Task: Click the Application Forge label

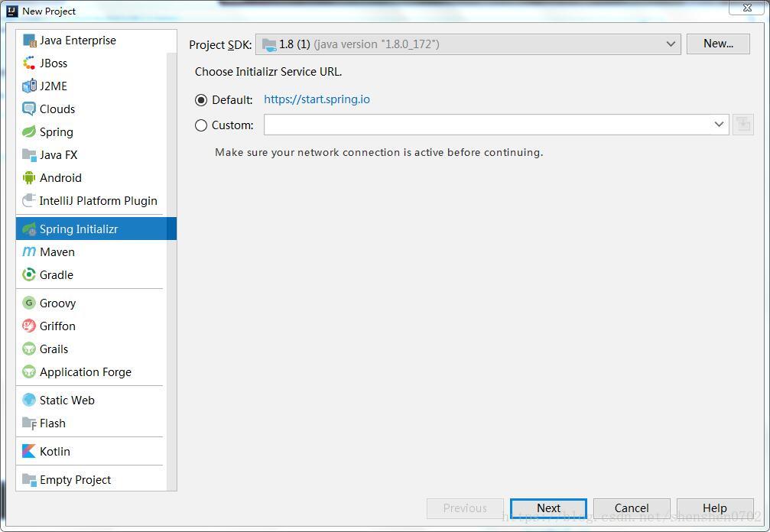Action: point(86,372)
